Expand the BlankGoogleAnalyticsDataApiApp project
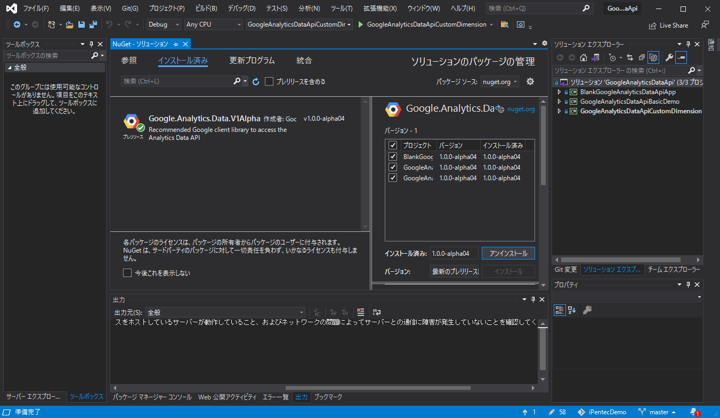Image resolution: width=720 pixels, height=418 pixels. (559, 92)
